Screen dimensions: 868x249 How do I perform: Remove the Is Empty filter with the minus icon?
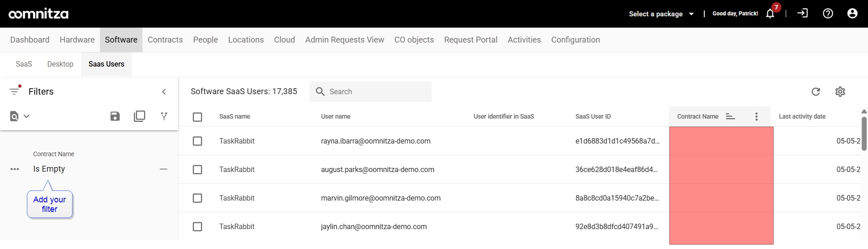coord(164,169)
